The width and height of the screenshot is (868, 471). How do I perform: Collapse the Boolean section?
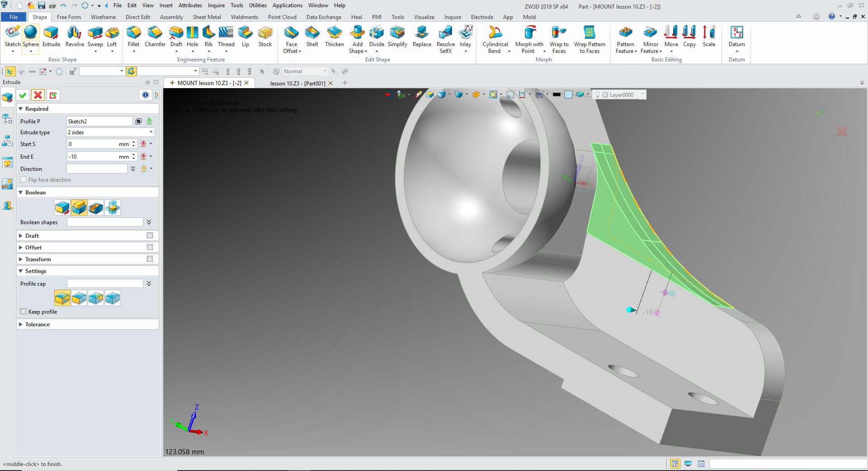[x=20, y=193]
